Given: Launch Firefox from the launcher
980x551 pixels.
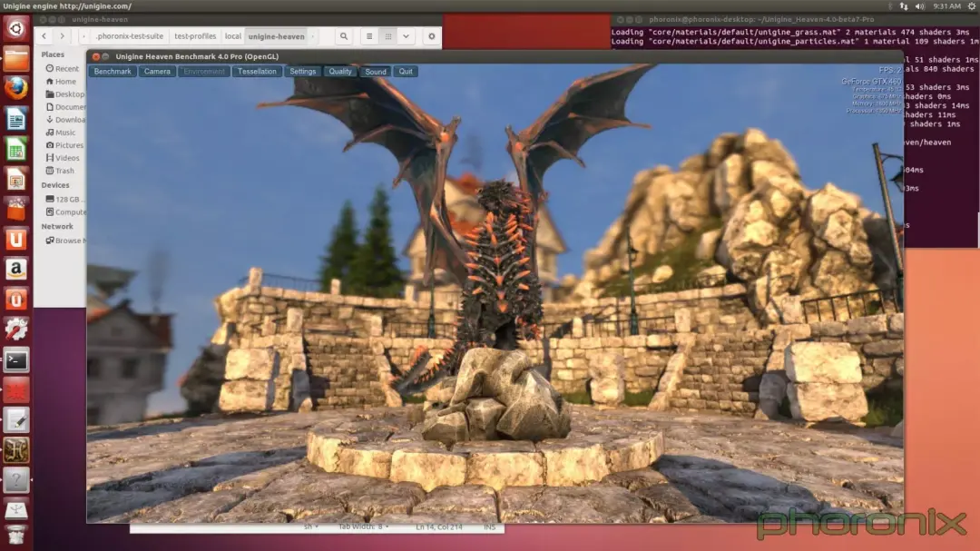Looking at the screenshot, I should pos(16,89).
